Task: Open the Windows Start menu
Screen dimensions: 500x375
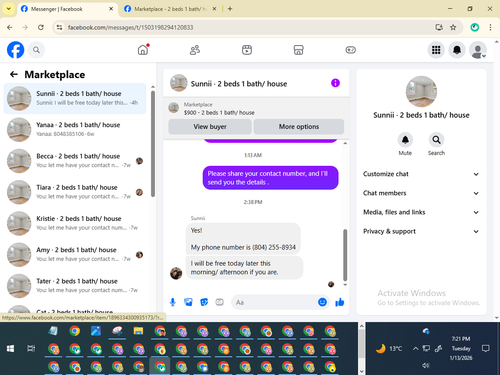Action: (x=10, y=349)
